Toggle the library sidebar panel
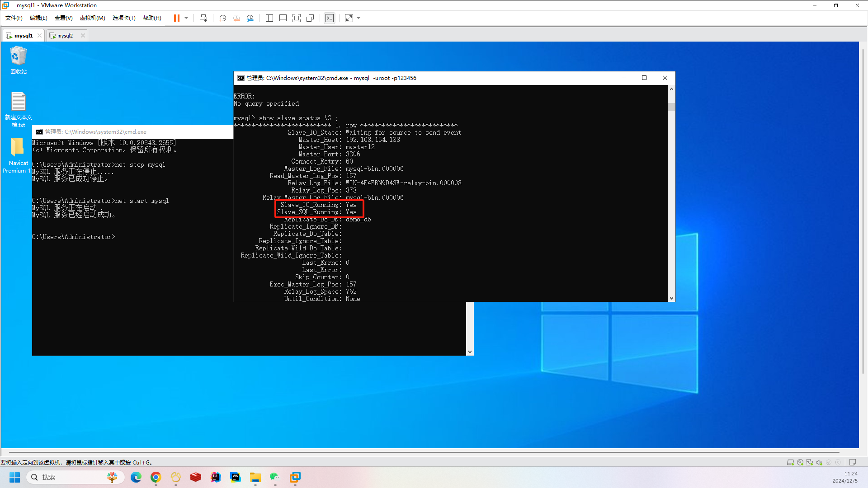The image size is (868, 488). click(x=269, y=18)
